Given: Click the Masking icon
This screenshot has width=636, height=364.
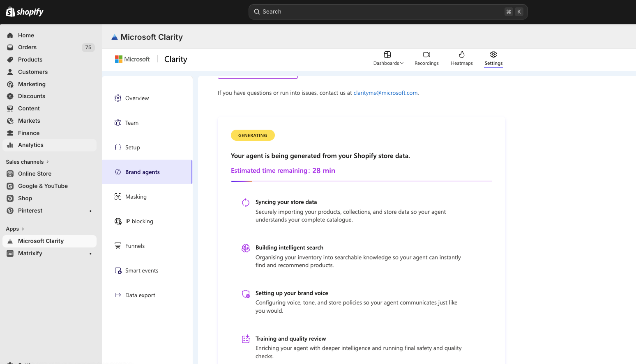Looking at the screenshot, I should [x=118, y=197].
